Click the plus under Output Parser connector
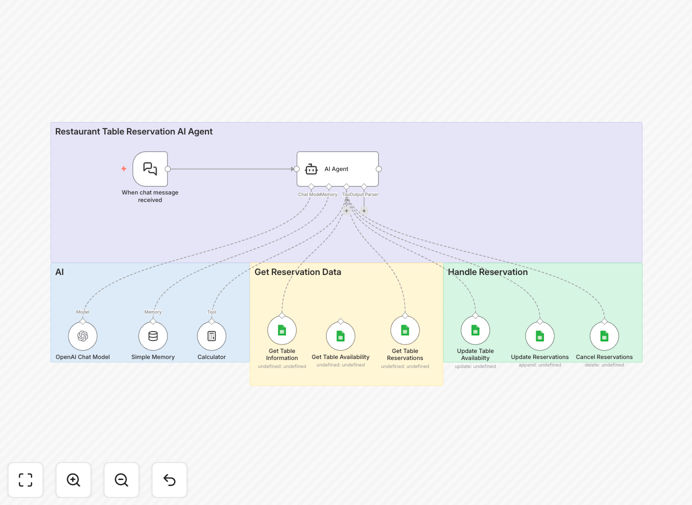692x505 pixels. coord(364,211)
